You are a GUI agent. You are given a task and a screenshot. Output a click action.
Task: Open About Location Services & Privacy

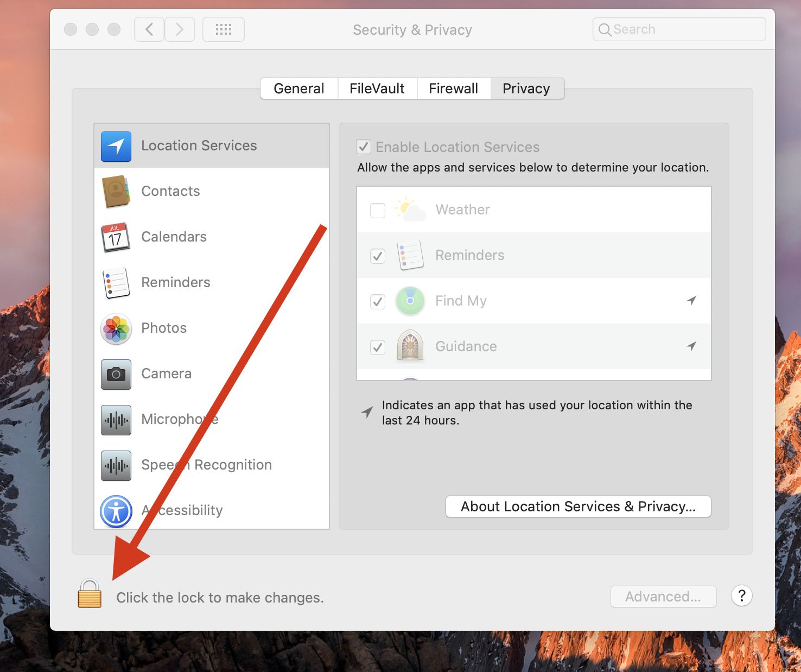(x=578, y=506)
